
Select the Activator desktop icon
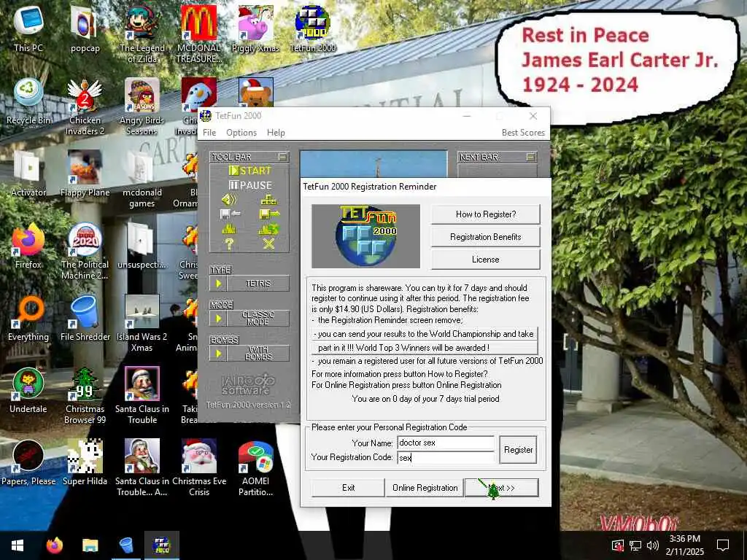(28, 174)
